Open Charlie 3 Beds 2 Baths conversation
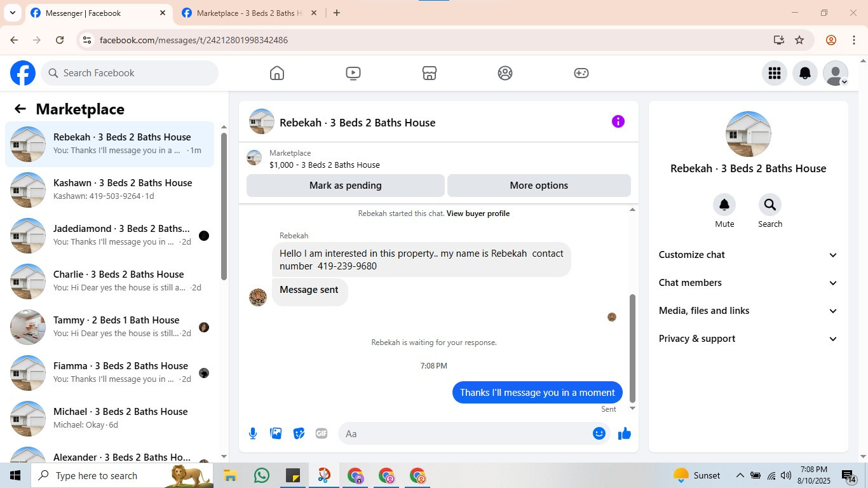Viewport: 868px width, 488px height. point(110,281)
